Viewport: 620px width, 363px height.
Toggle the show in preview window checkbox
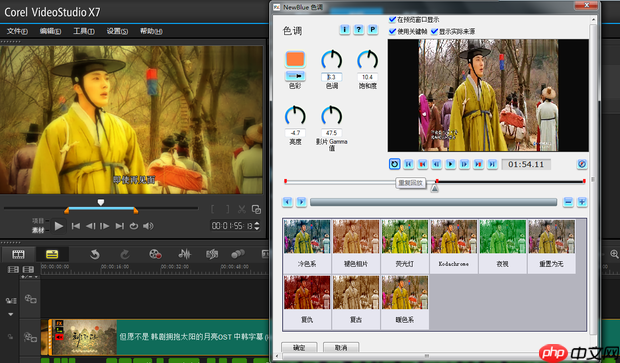(392, 19)
